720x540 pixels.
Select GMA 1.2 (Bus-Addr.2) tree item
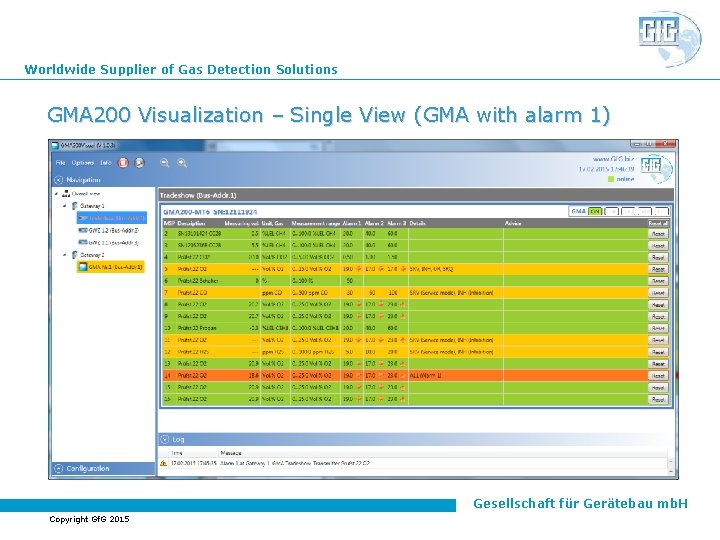(109, 230)
